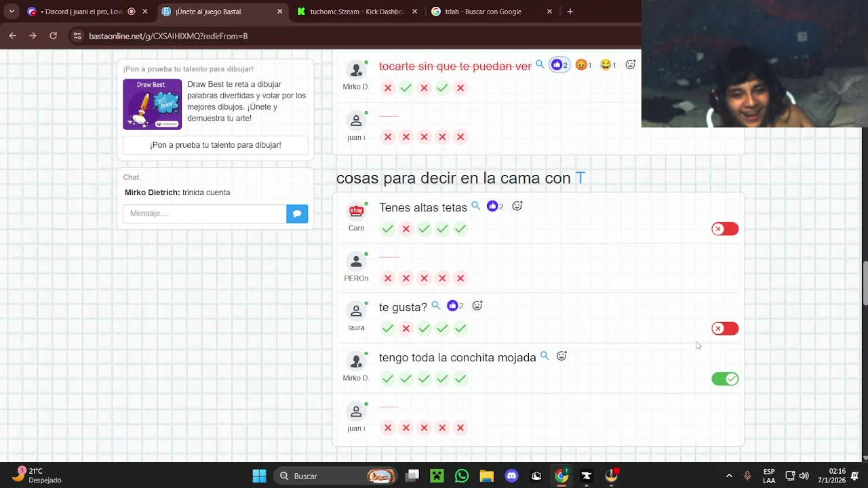Close the Kick Dashboard tab
Viewport: 868px width, 488px height.
pos(414,12)
